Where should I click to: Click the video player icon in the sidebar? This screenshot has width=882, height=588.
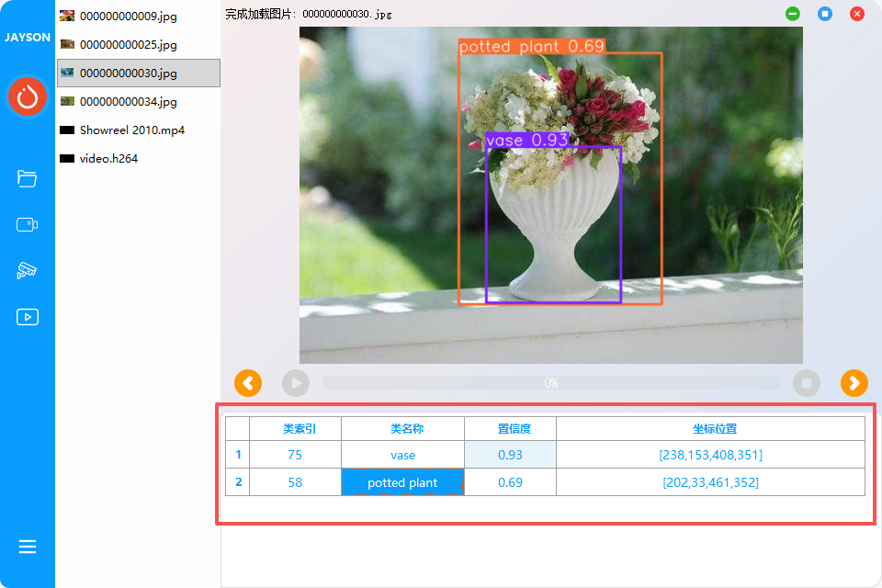[x=28, y=317]
